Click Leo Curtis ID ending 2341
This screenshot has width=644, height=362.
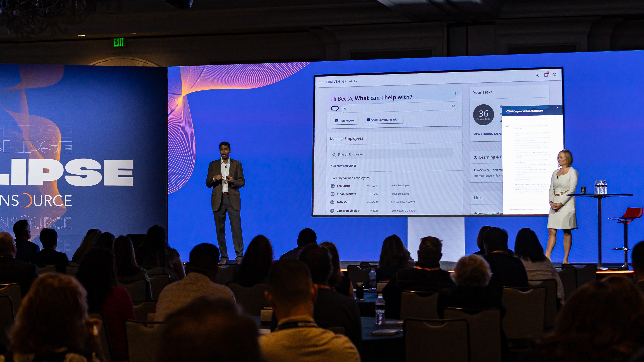(x=372, y=186)
